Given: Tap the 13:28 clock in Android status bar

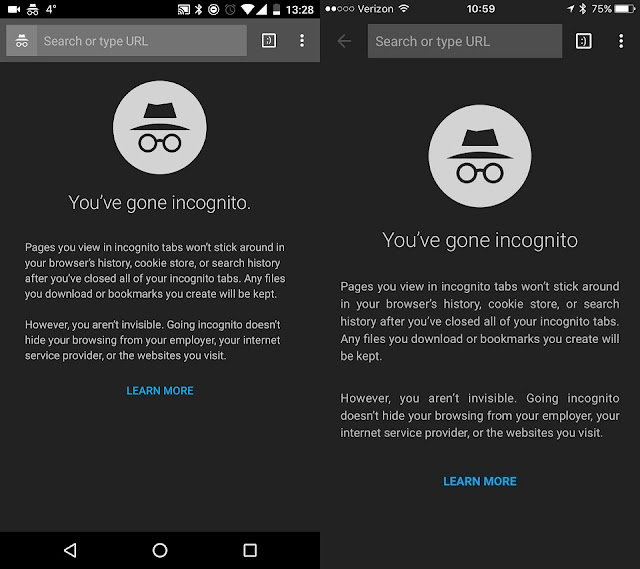Looking at the screenshot, I should click(300, 10).
